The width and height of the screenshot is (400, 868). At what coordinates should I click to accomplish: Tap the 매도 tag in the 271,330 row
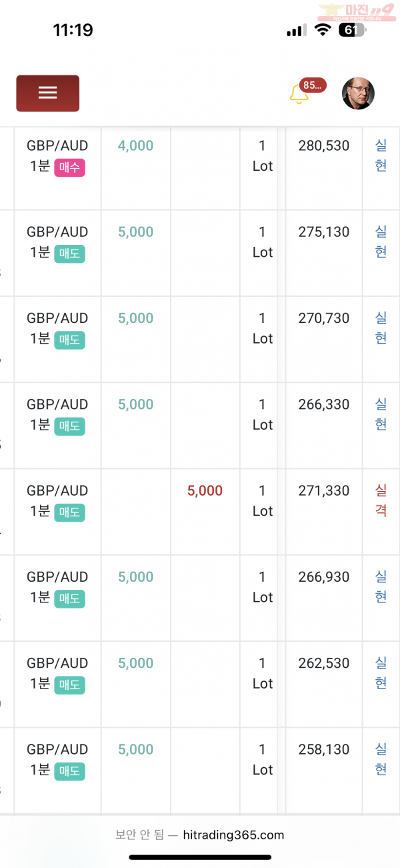coord(70,512)
